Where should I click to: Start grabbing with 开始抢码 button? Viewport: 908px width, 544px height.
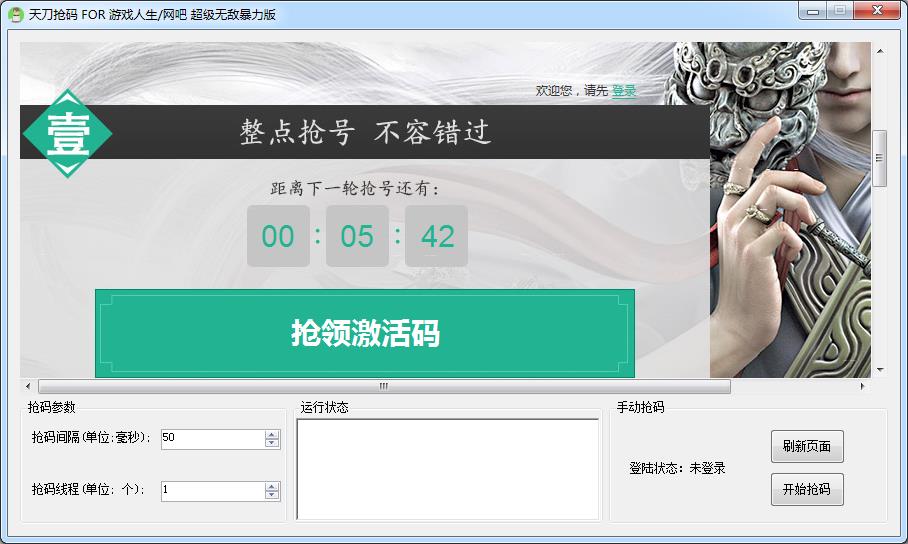click(x=806, y=489)
